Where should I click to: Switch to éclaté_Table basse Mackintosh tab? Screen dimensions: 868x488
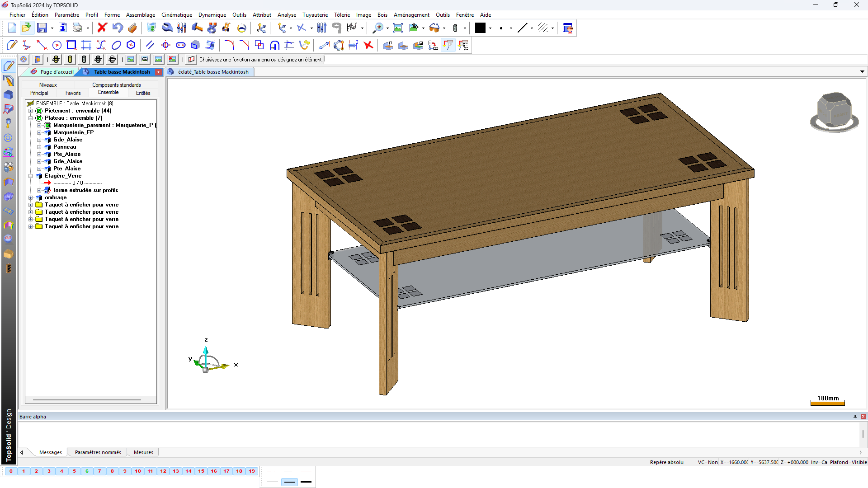click(x=213, y=72)
